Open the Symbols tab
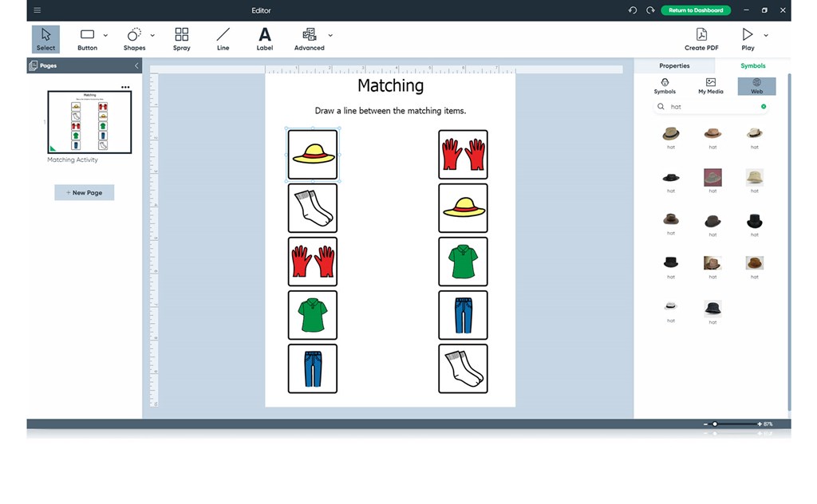Screen dimensions: 817x504 point(752,65)
